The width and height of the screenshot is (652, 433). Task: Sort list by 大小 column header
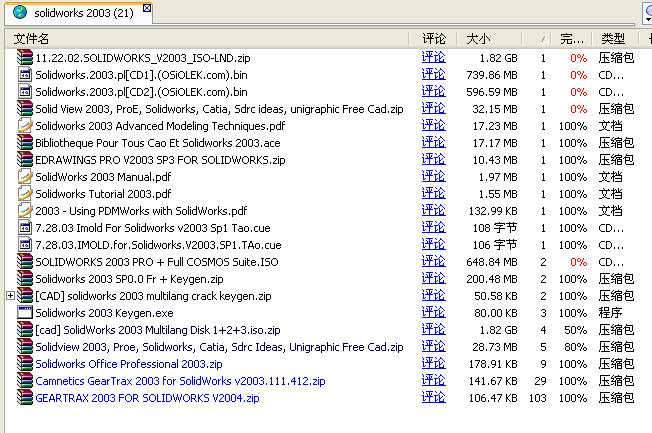tap(490, 39)
